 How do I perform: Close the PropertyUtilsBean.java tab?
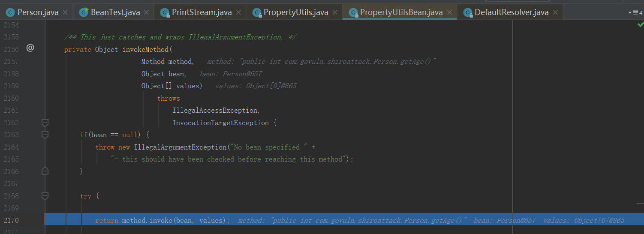(449, 12)
